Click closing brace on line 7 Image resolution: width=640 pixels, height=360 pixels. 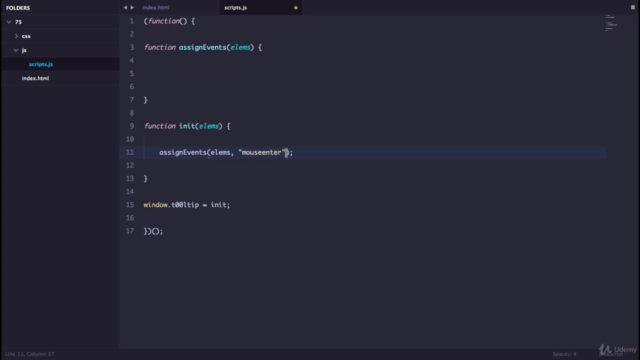[x=146, y=100]
